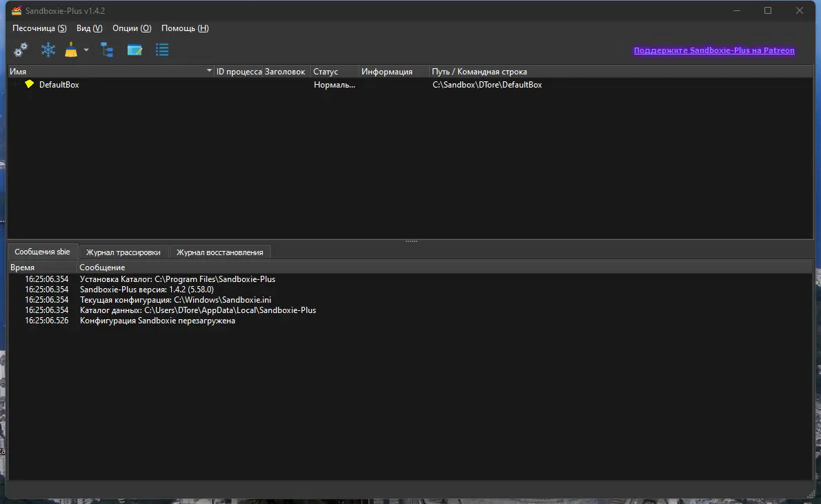Toggle the snowflake suspend icon

(x=48, y=50)
